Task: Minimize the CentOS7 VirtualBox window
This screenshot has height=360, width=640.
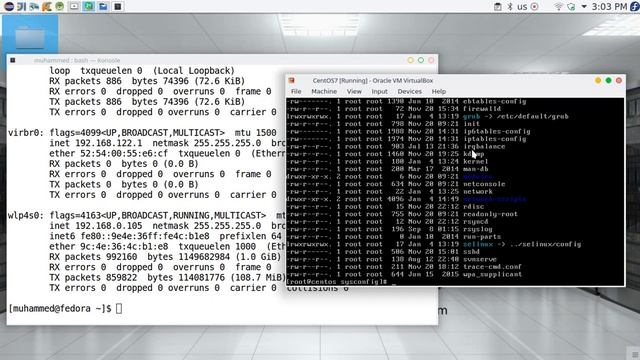Action: click(598, 80)
